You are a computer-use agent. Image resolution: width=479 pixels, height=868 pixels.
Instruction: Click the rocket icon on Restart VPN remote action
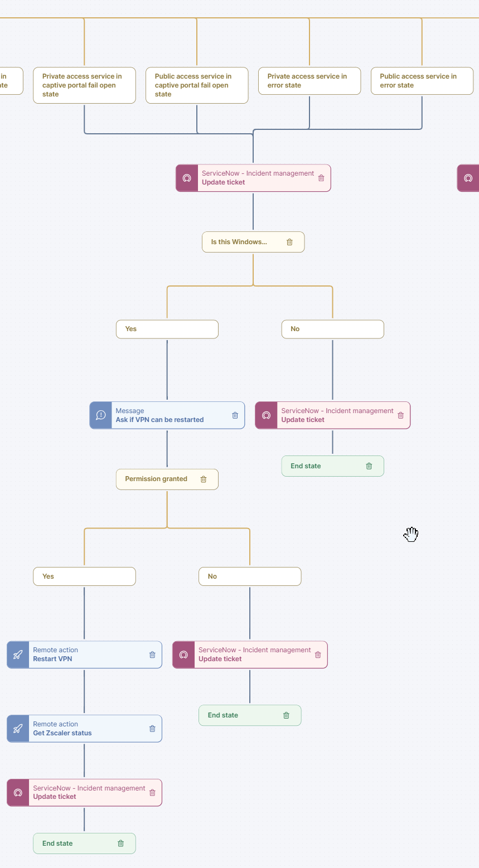coord(17,654)
